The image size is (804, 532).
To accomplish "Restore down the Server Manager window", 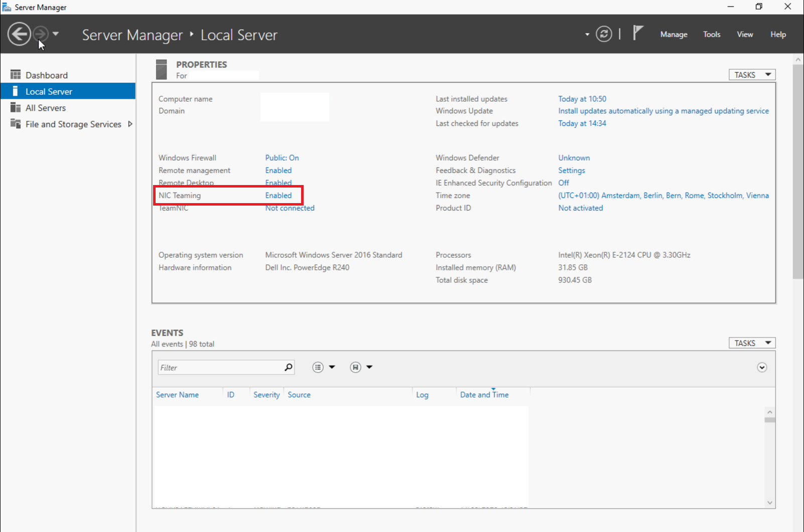I will 759,7.
